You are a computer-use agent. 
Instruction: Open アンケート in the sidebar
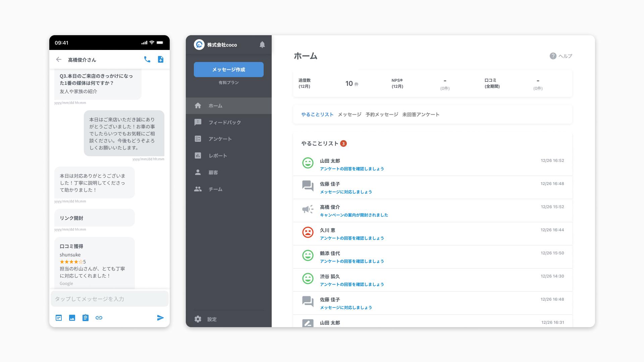pyautogui.click(x=220, y=139)
